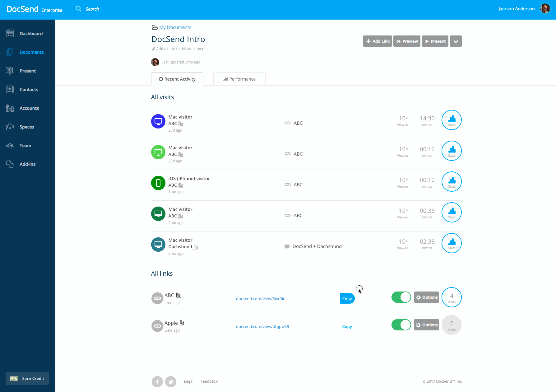556x392 pixels.
Task: Click the ABC link name in All links
Action: click(169, 295)
